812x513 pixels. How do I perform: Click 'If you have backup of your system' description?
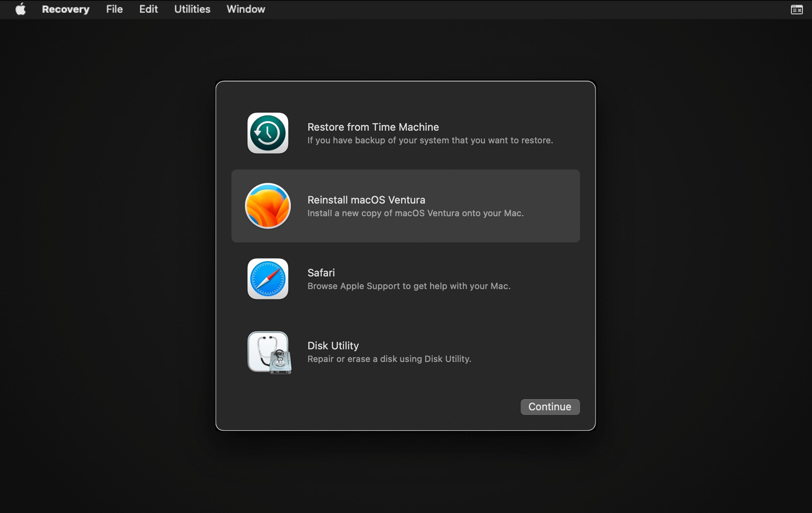[x=430, y=140]
